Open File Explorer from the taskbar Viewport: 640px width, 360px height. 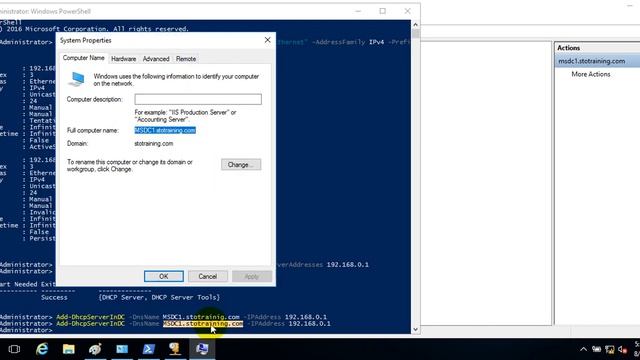(x=69, y=349)
